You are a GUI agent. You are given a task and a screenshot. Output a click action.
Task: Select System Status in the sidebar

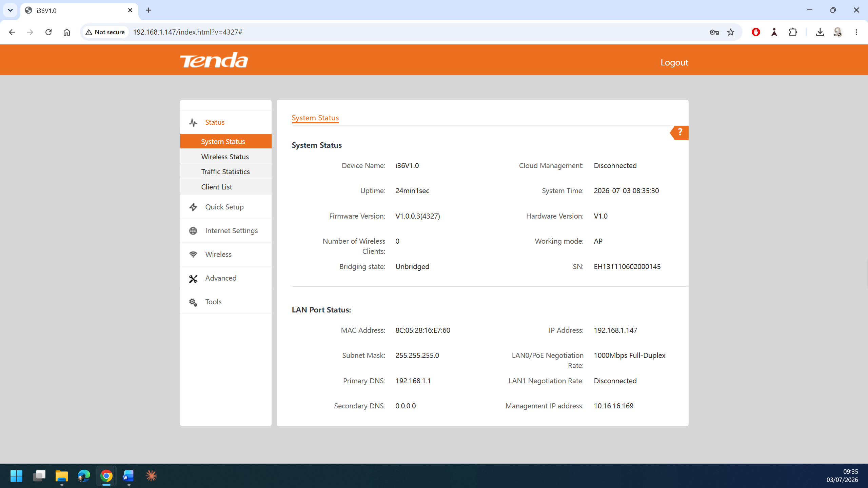tap(226, 141)
